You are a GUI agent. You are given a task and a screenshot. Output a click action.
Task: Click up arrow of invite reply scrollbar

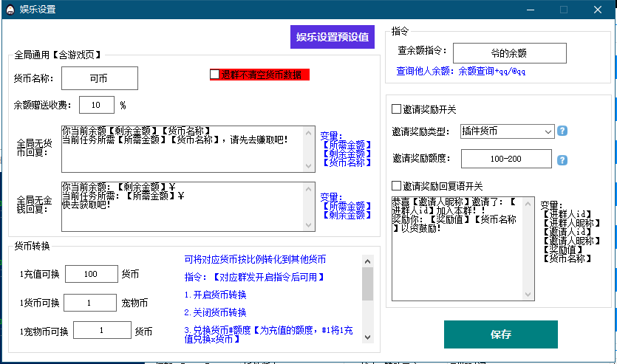pos(528,204)
